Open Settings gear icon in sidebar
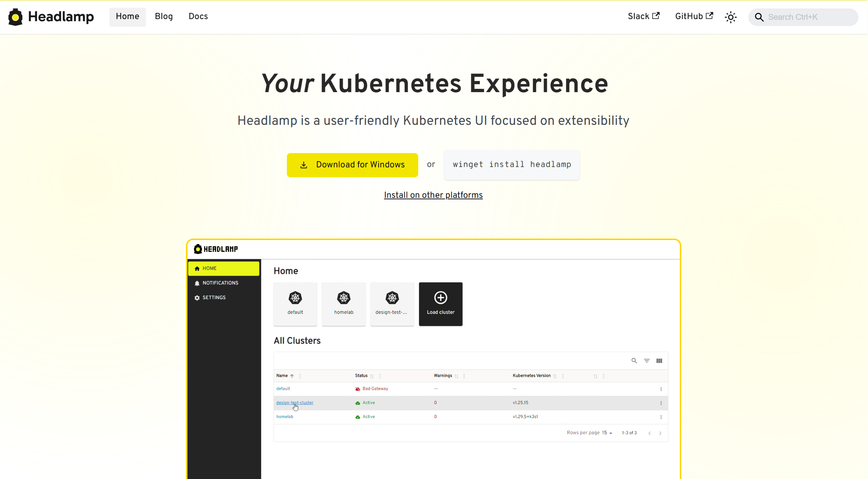 tap(197, 298)
